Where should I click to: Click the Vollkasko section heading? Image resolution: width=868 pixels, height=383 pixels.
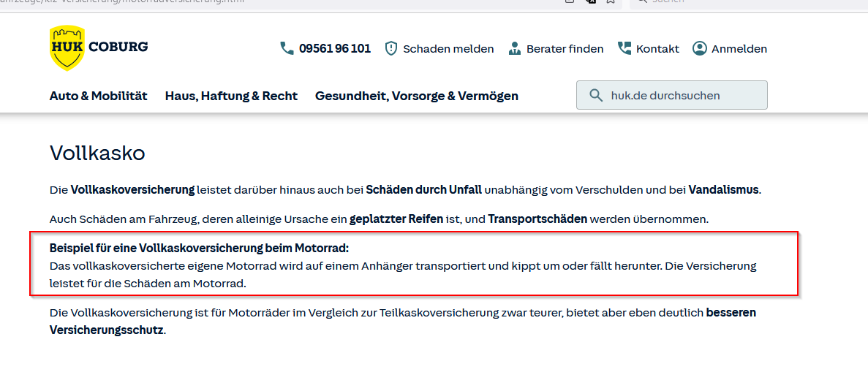[x=97, y=153]
